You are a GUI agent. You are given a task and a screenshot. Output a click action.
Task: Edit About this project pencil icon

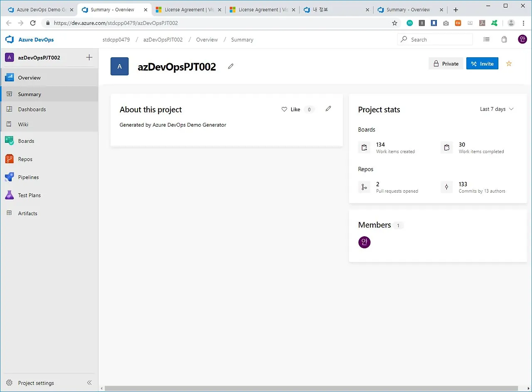tap(328, 109)
